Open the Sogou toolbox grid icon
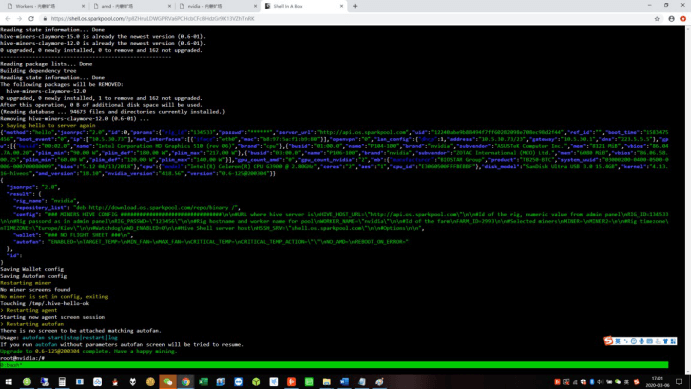Viewport: 692px width, 389px height. [673, 341]
